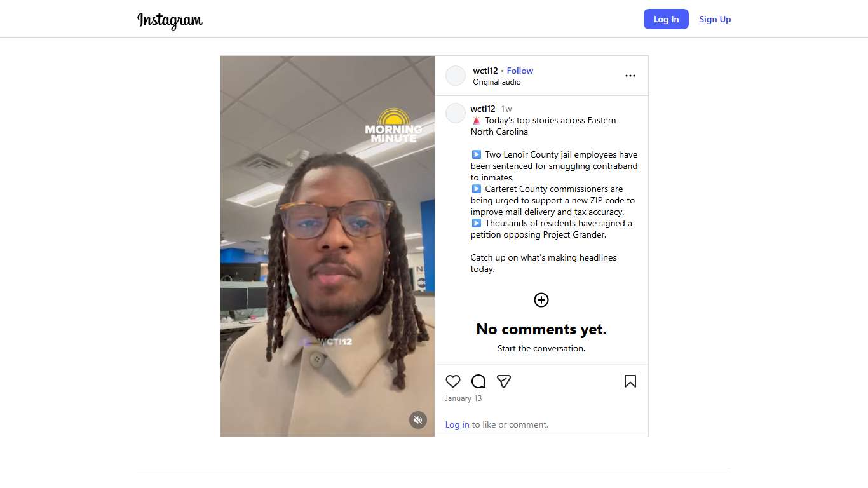Open the Original audio link
This screenshot has width=868, height=488.
[497, 82]
